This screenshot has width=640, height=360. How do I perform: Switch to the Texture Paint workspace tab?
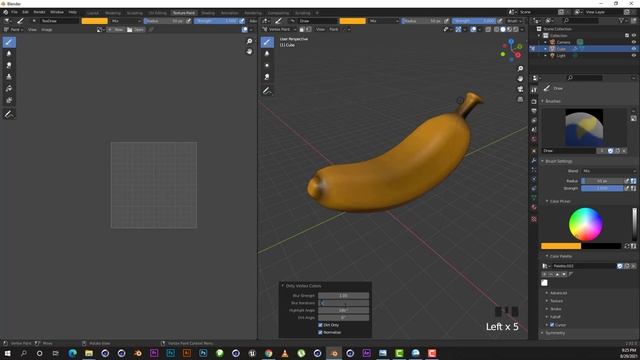pyautogui.click(x=184, y=13)
